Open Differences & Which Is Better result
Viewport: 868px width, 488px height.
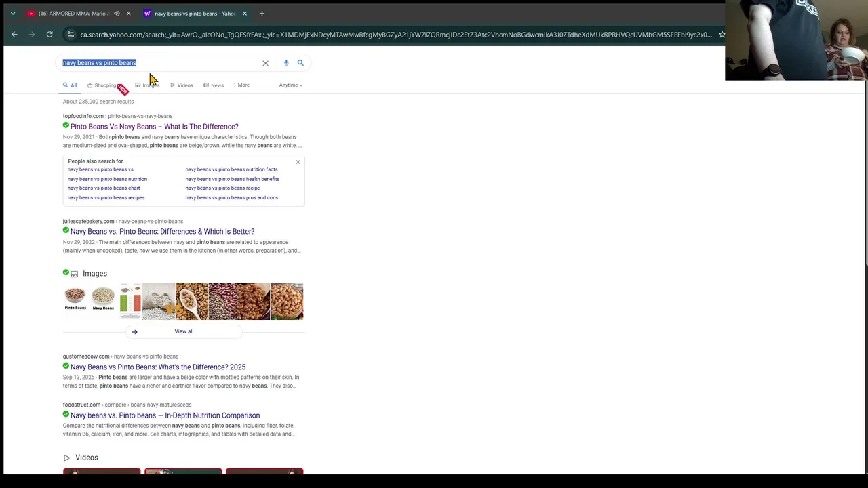tap(162, 232)
